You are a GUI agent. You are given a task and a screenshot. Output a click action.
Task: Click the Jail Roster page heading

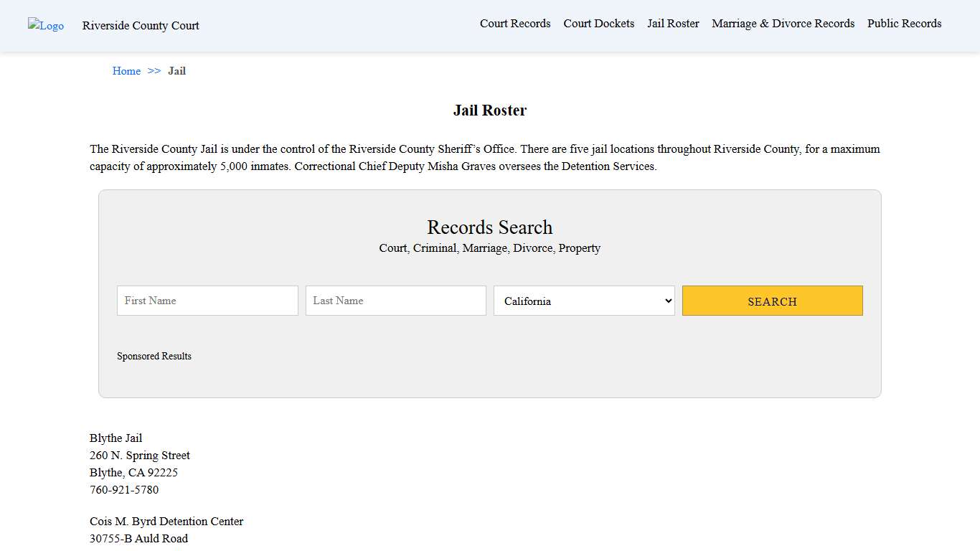tap(490, 110)
